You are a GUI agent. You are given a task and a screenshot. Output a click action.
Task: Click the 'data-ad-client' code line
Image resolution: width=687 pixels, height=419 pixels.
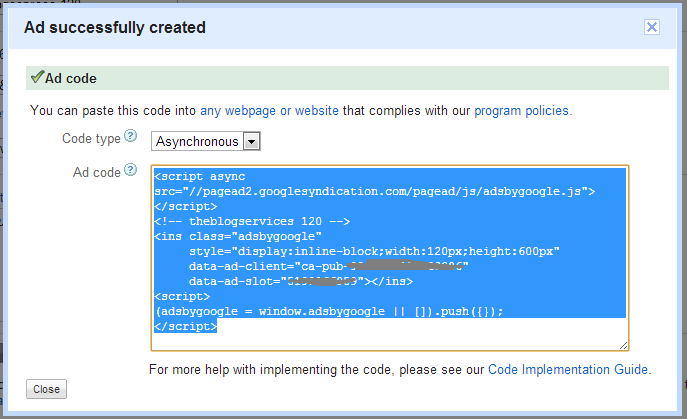(329, 266)
